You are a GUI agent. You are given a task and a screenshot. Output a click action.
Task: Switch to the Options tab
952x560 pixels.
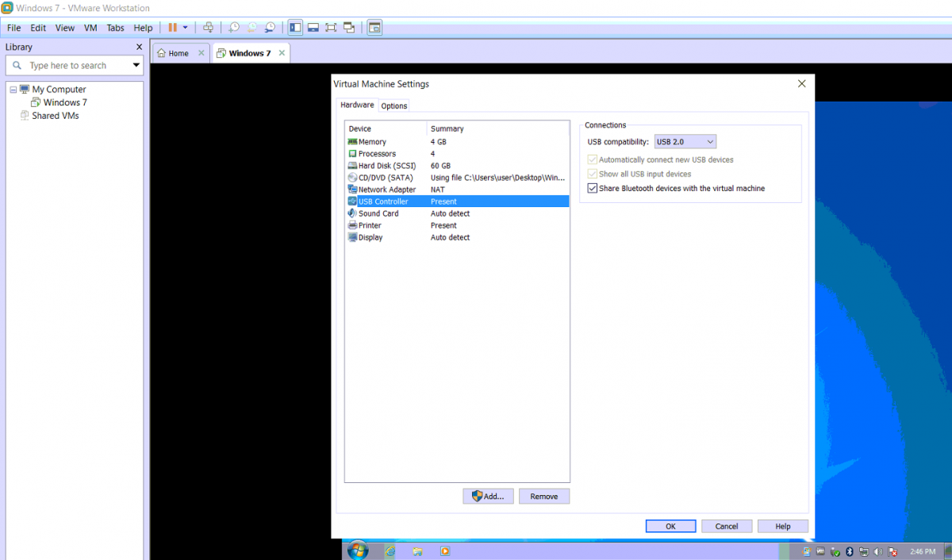pos(393,105)
